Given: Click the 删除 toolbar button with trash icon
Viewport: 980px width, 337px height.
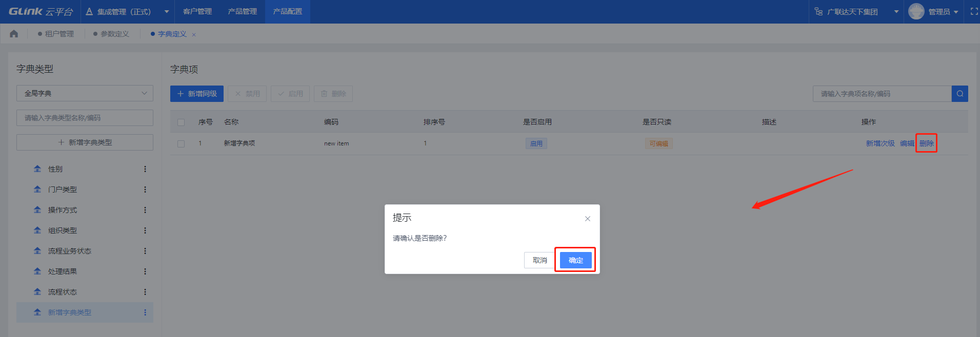Looking at the screenshot, I should pyautogui.click(x=333, y=94).
